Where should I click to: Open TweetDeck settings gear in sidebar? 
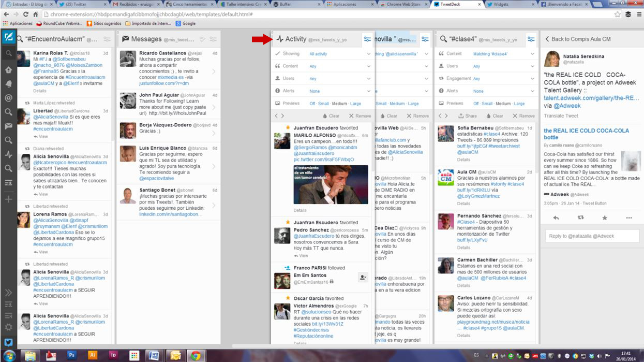click(8, 327)
